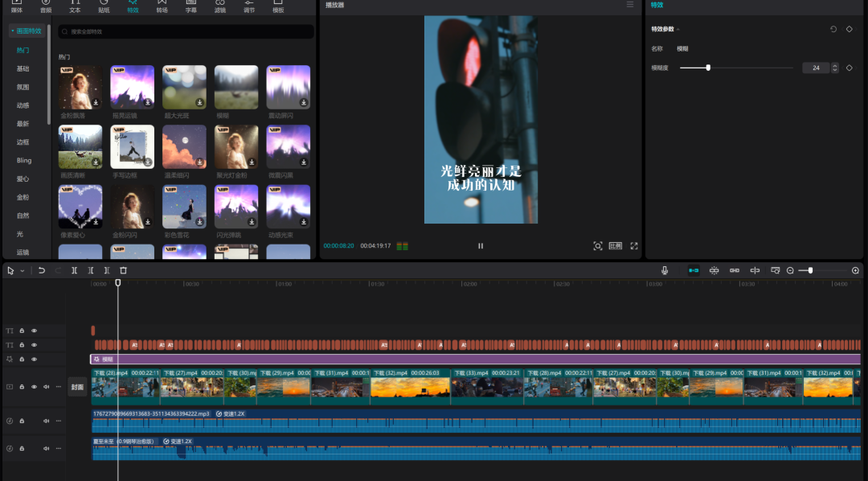The image size is (868, 481).
Task: Click the 模糊度 blur amount slider handle
Action: tap(708, 68)
